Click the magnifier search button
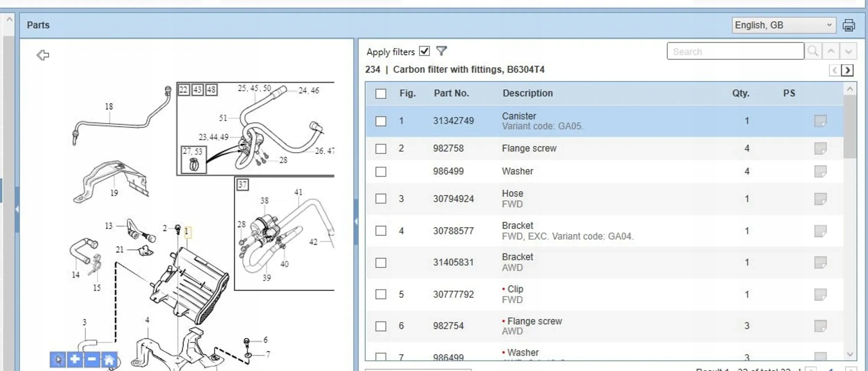The image size is (868, 371). tap(813, 51)
